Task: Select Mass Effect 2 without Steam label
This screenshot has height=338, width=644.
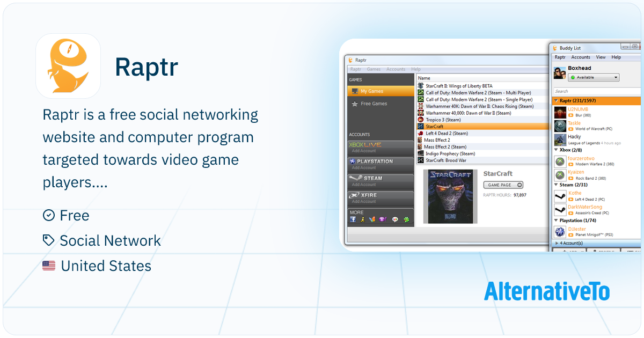Action: point(482,140)
